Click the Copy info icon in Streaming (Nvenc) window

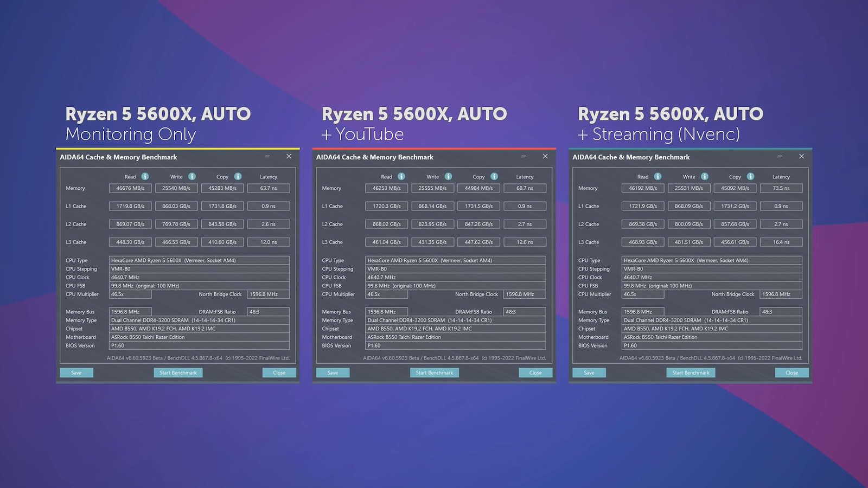point(750,176)
